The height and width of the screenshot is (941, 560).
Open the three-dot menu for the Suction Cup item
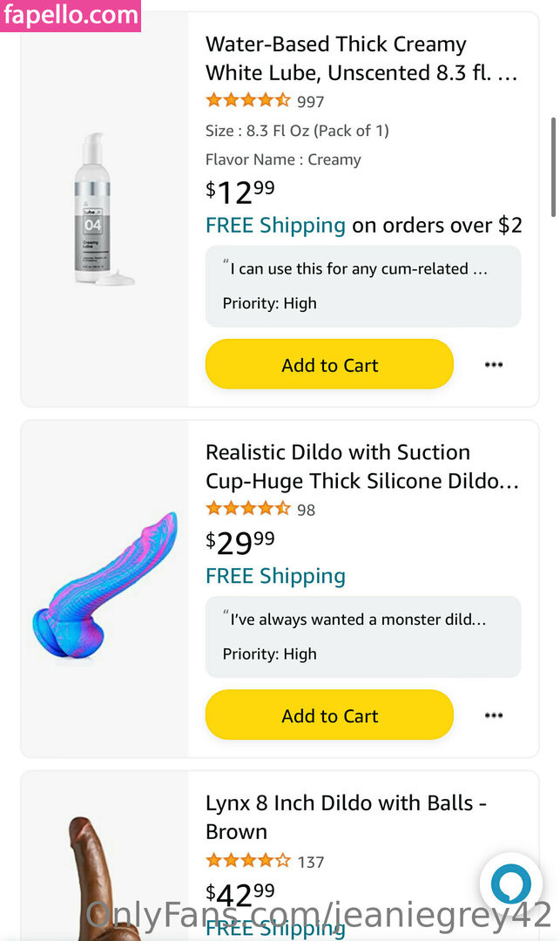[x=494, y=715]
